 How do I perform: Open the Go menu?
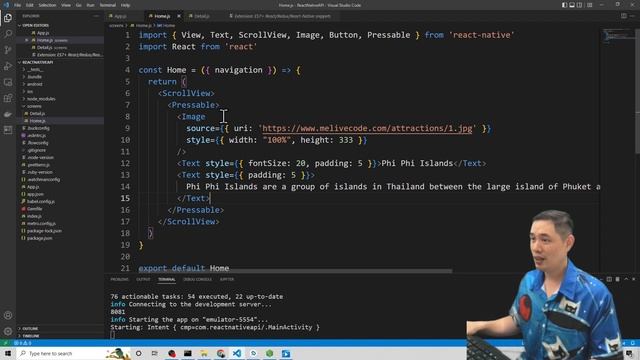click(79, 5)
